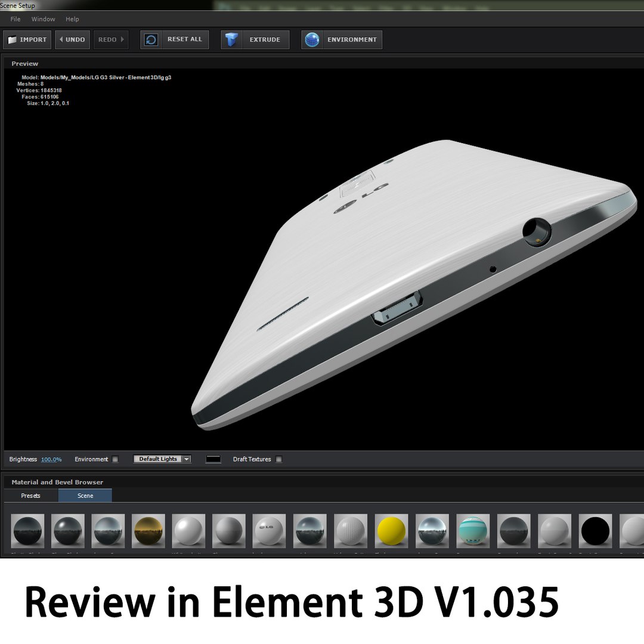Click the Import button with folder icon
Image resolution: width=644 pixels, height=644 pixels.
click(x=27, y=39)
